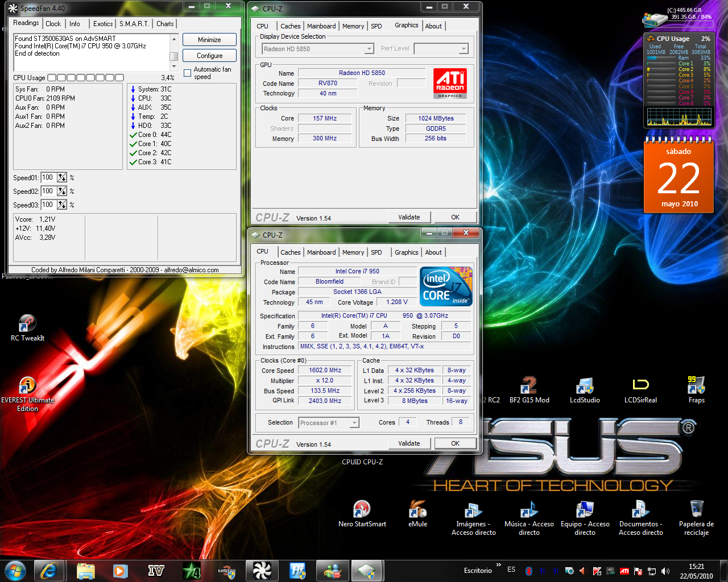Expand the Perf Level dropdown

441,49
